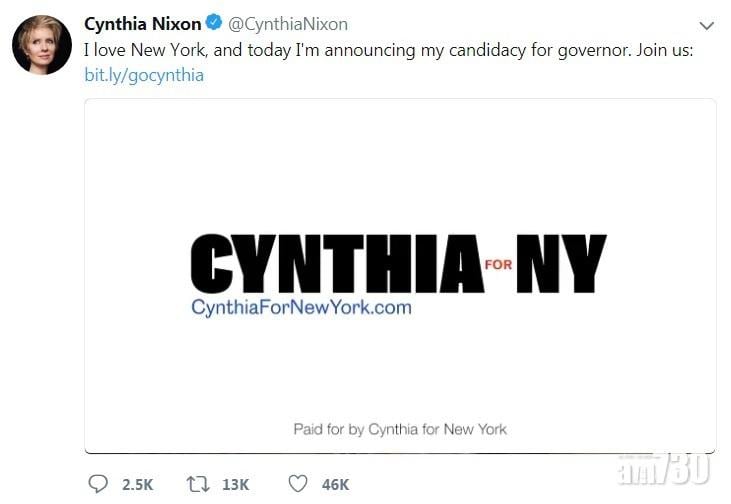Click the large NY lettering in card
Viewport: 731px width, 504px height.
pyautogui.click(x=561, y=264)
